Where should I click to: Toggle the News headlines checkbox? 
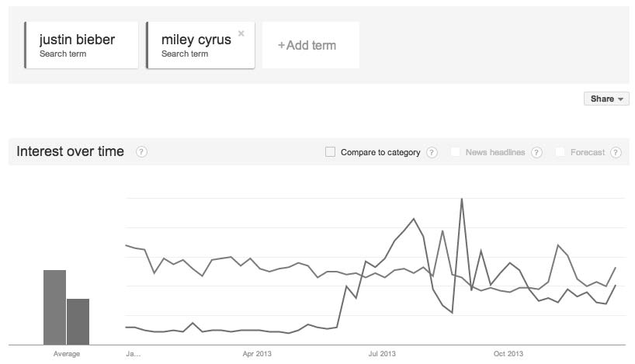click(x=455, y=152)
